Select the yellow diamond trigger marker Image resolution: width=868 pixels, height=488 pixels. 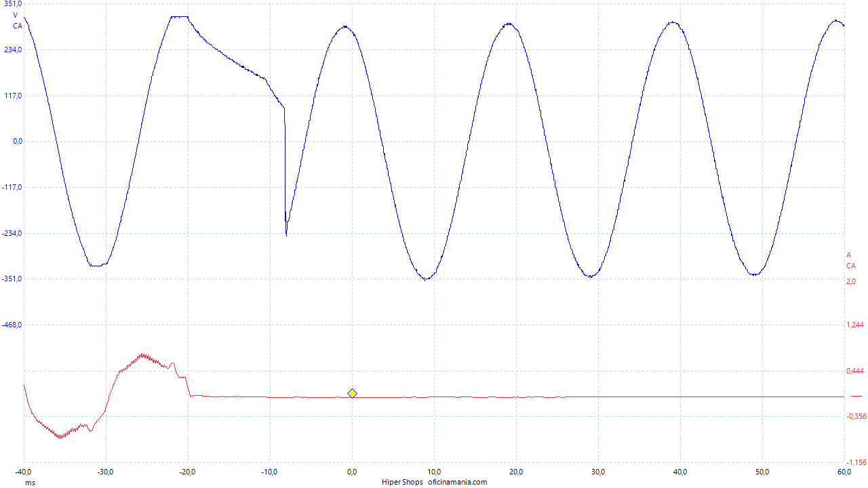click(x=352, y=393)
